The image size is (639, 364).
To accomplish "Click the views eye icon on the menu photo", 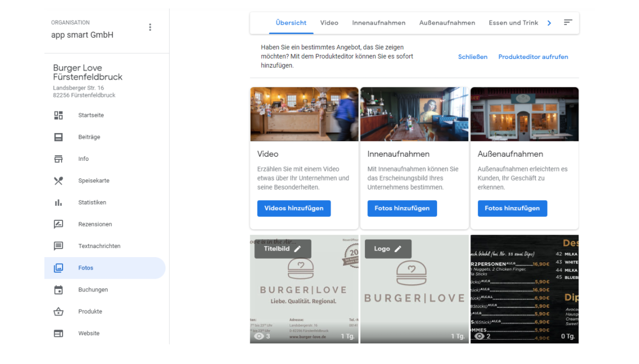I will click(x=480, y=336).
